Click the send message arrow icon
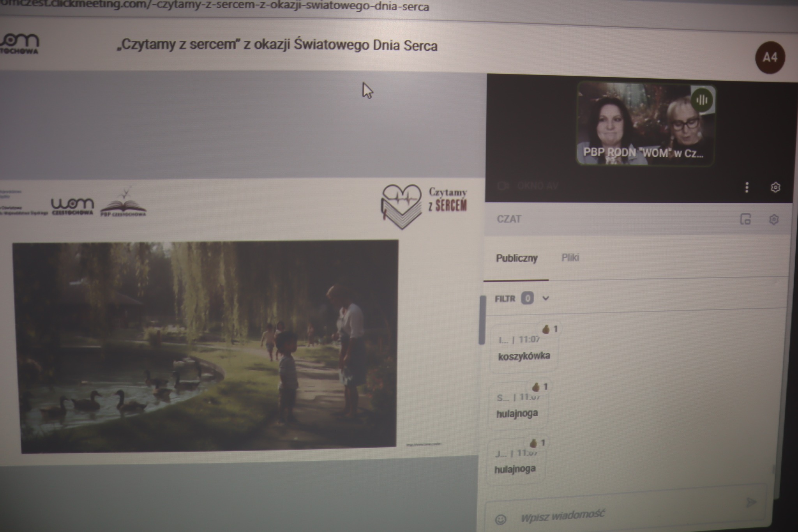Screen dimensions: 798x532 pyautogui.click(x=750, y=502)
